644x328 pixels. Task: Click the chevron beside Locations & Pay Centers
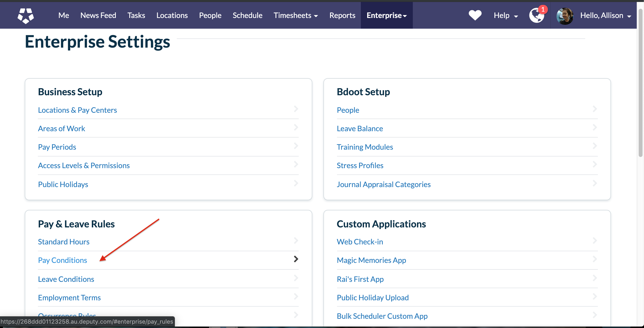point(296,109)
